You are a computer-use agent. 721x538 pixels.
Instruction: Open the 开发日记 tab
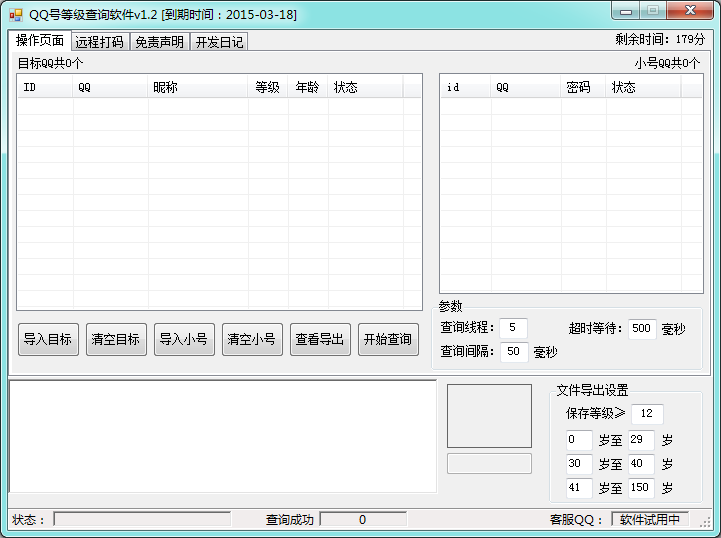[x=219, y=42]
